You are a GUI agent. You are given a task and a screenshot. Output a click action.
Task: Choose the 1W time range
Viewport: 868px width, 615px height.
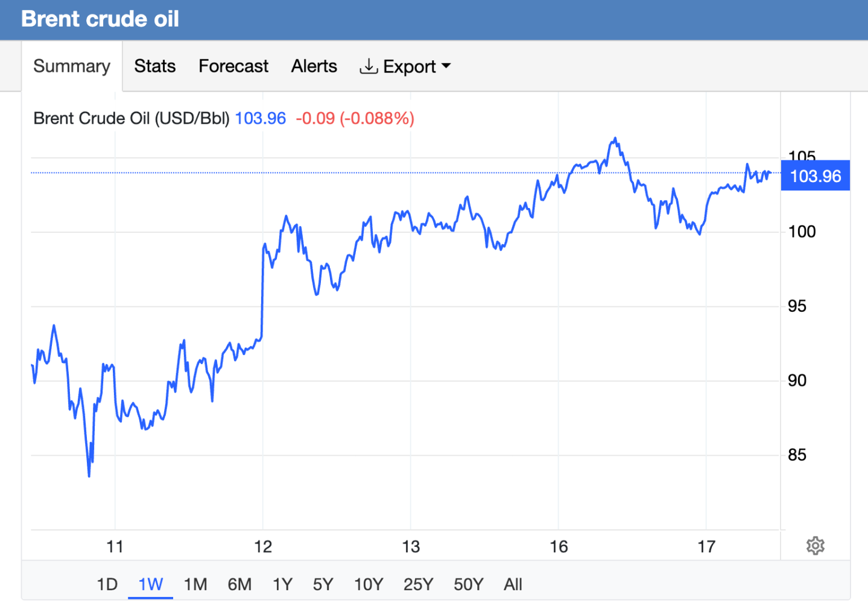tap(151, 584)
